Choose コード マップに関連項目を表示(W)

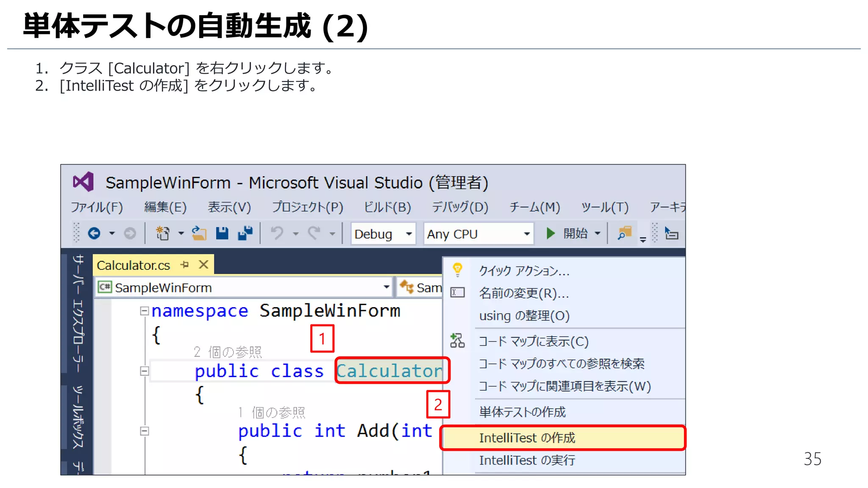click(x=565, y=386)
